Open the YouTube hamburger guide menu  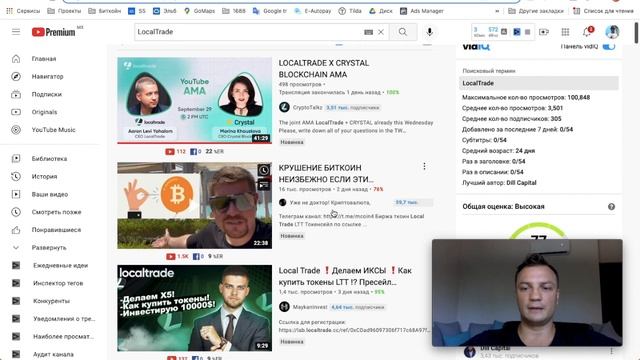(16, 32)
